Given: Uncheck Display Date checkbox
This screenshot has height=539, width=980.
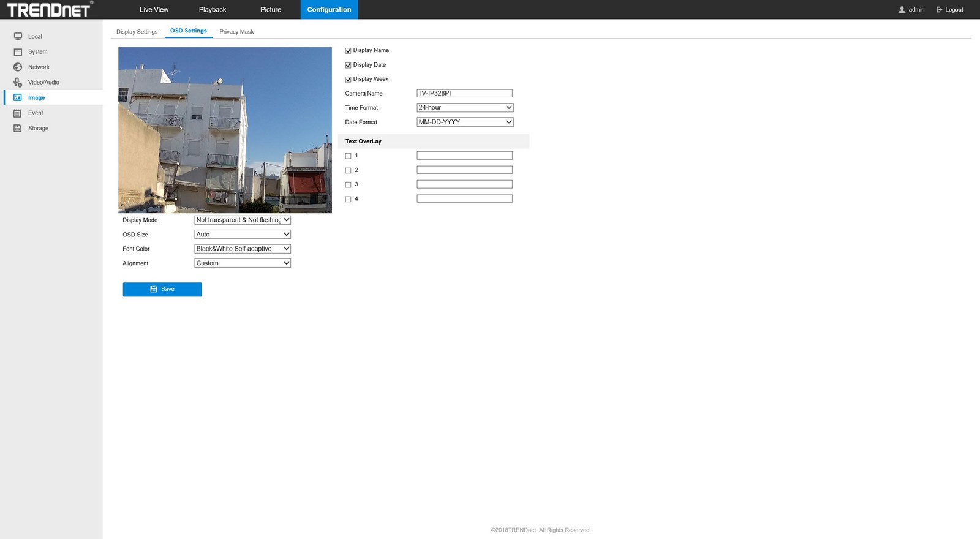Looking at the screenshot, I should pyautogui.click(x=348, y=65).
